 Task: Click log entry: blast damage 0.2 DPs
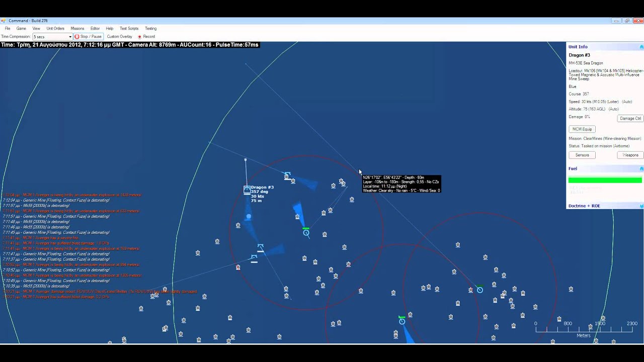(x=56, y=297)
